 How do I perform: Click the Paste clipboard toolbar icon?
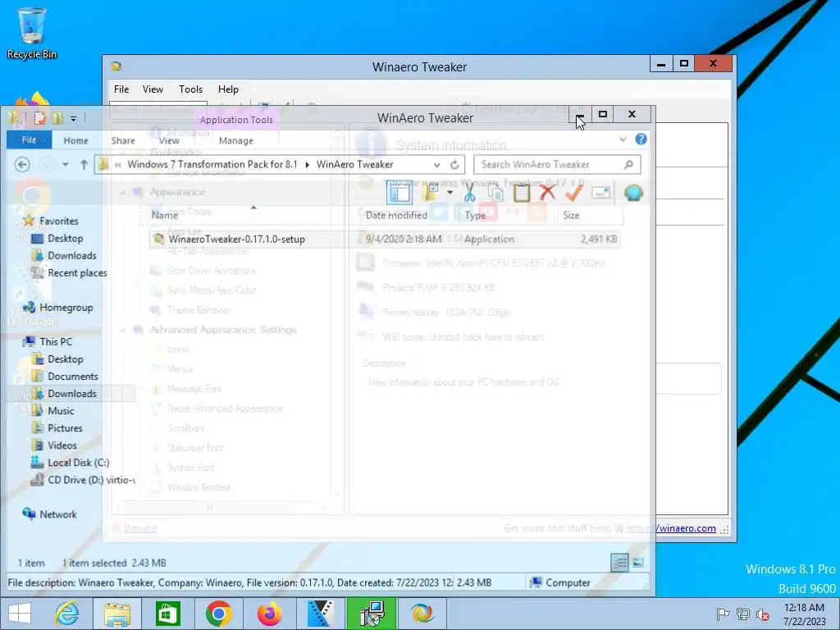coord(521,193)
